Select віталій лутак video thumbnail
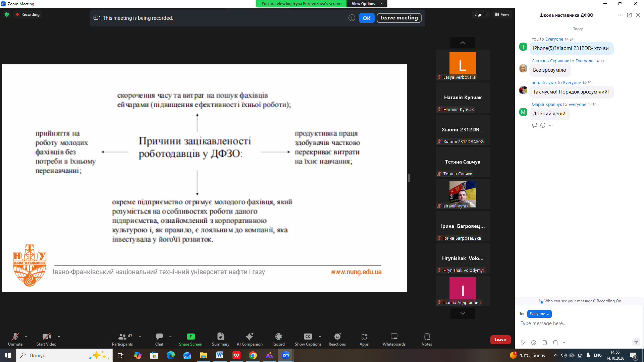Image resolution: width=644 pixels, height=362 pixels. point(463,194)
